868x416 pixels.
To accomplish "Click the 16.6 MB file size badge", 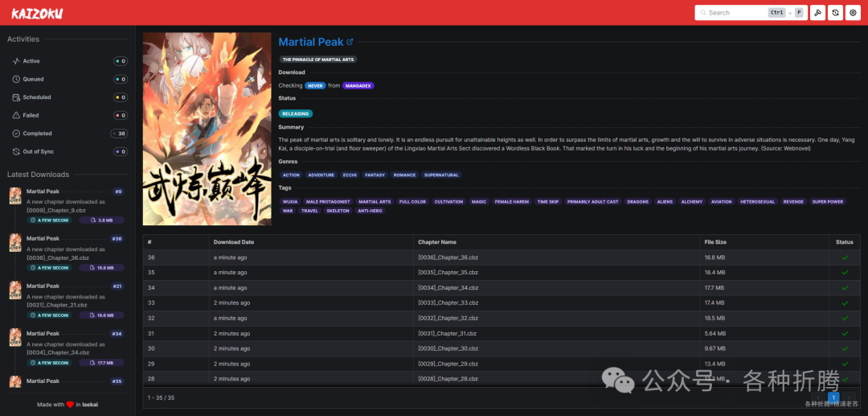I will coord(101,315).
